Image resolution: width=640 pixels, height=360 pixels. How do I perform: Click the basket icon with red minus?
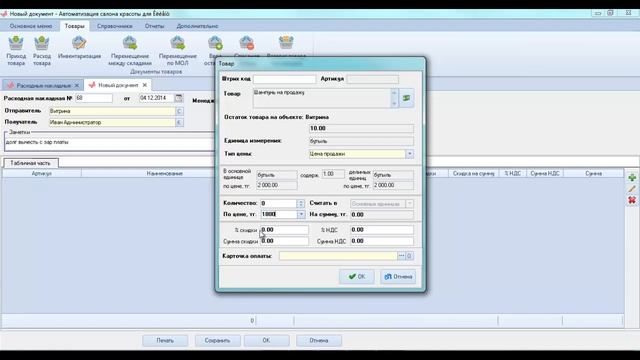pyautogui.click(x=247, y=43)
